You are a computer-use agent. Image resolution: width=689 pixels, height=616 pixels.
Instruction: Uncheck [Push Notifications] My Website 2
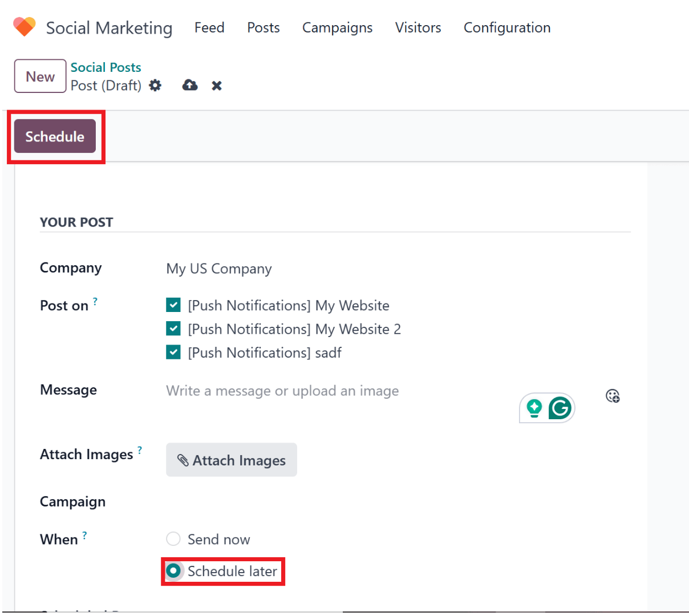point(173,329)
